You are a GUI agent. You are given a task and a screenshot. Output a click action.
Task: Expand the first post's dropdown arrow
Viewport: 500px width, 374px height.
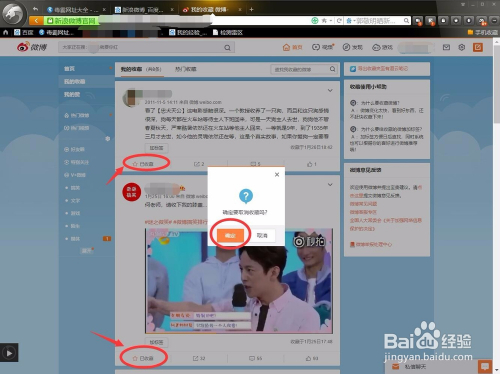click(330, 90)
